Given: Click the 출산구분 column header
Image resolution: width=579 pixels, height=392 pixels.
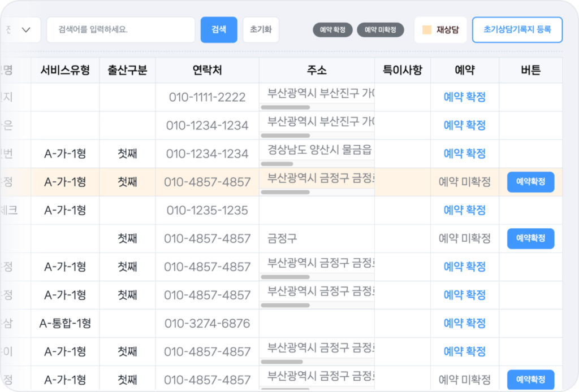Looking at the screenshot, I should coord(127,71).
